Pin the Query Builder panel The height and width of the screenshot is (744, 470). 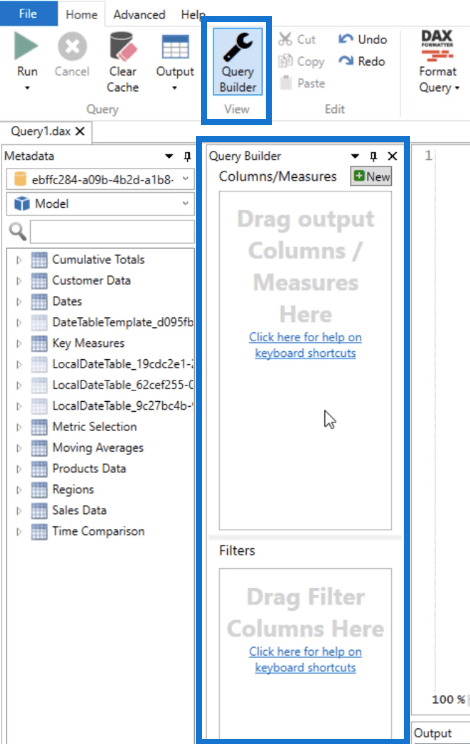coord(373,156)
